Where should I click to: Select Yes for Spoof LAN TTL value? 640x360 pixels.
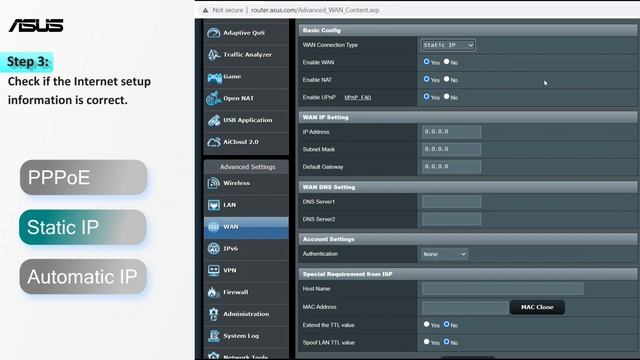coord(427,342)
